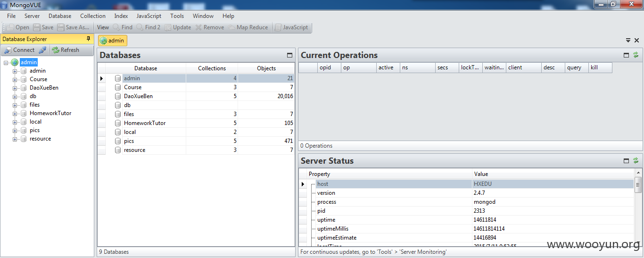
Task: Select HomeworkTutor in the explorer tree
Action: (x=50, y=113)
